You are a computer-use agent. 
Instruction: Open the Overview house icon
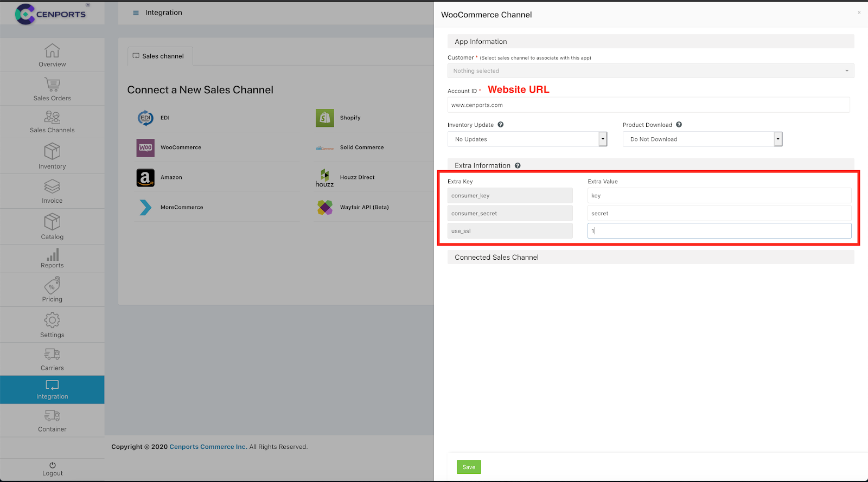click(x=52, y=50)
